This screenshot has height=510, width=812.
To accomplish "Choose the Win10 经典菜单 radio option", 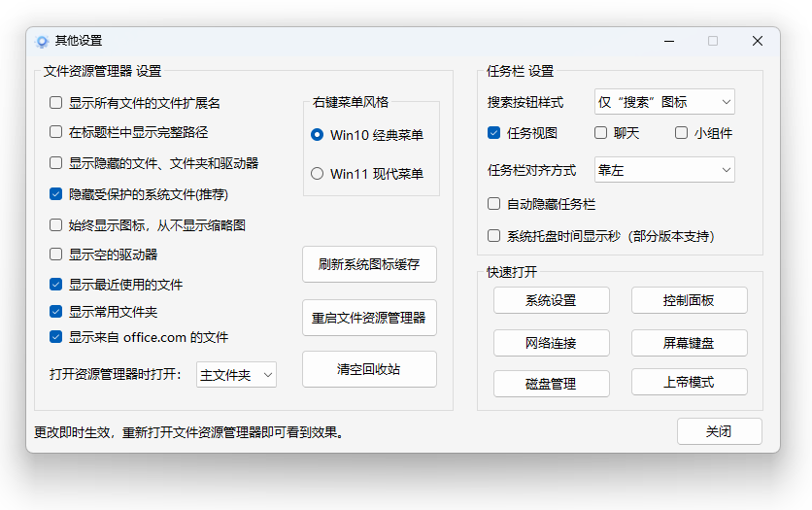I will pyautogui.click(x=317, y=135).
